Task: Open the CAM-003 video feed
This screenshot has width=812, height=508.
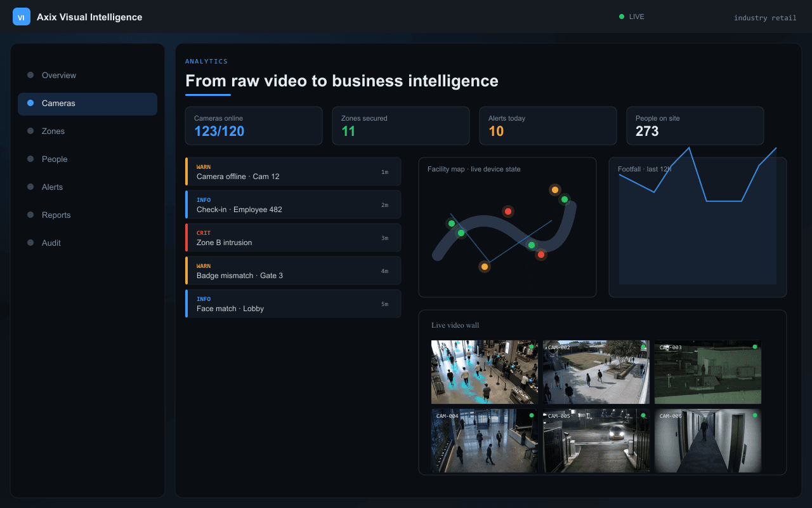Action: click(708, 372)
